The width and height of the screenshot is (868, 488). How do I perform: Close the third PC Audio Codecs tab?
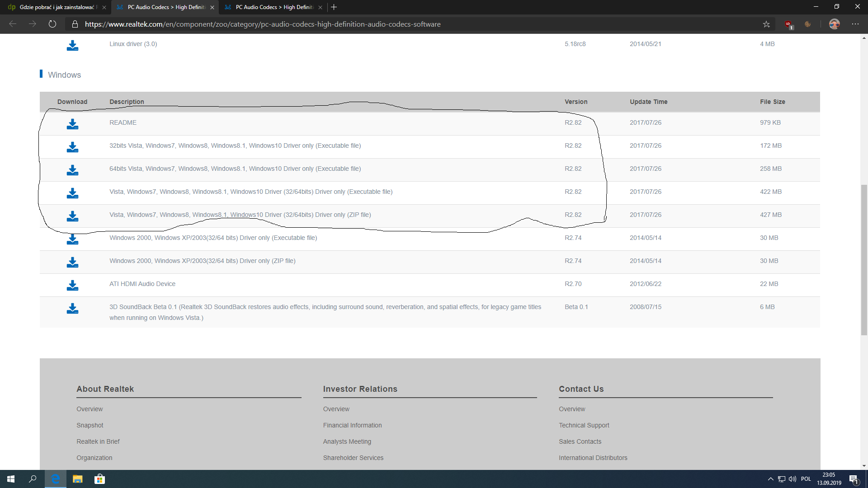pyautogui.click(x=320, y=7)
